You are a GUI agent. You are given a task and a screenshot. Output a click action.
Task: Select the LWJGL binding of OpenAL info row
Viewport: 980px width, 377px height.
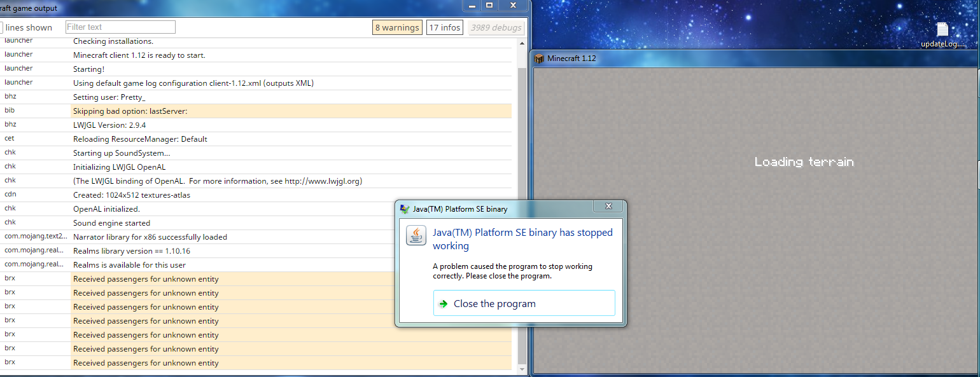[x=256, y=181]
